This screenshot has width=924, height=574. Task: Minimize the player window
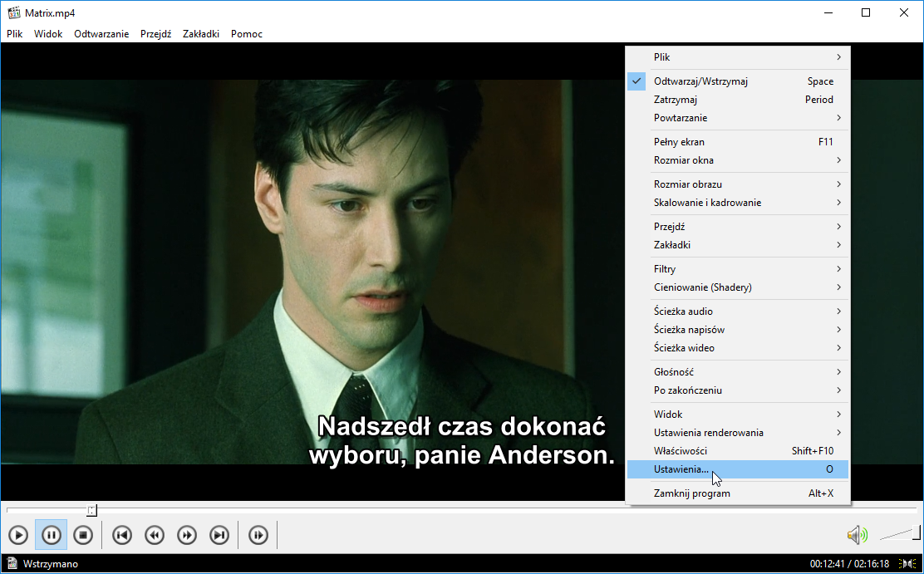click(828, 13)
